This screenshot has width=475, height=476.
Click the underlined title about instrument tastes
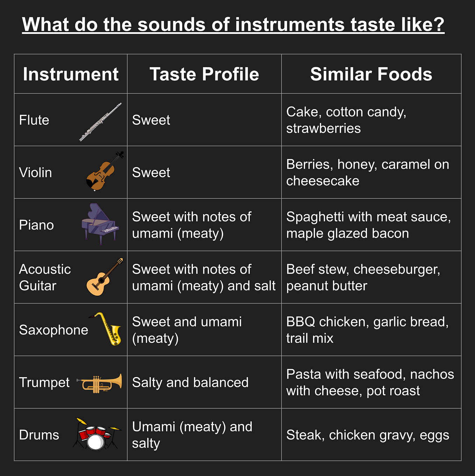[233, 25]
